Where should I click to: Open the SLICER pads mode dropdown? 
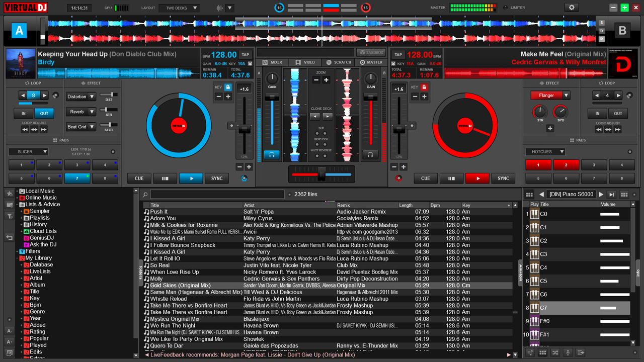[28, 151]
